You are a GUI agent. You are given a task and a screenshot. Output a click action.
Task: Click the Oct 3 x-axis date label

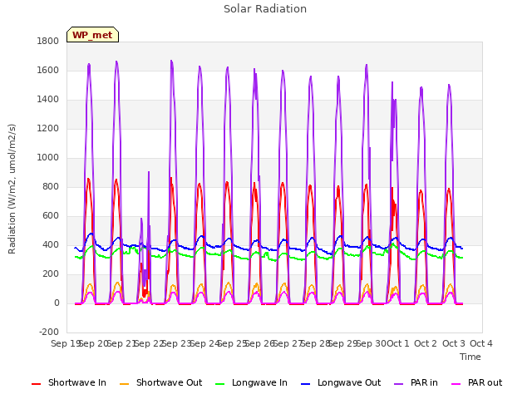454,343
